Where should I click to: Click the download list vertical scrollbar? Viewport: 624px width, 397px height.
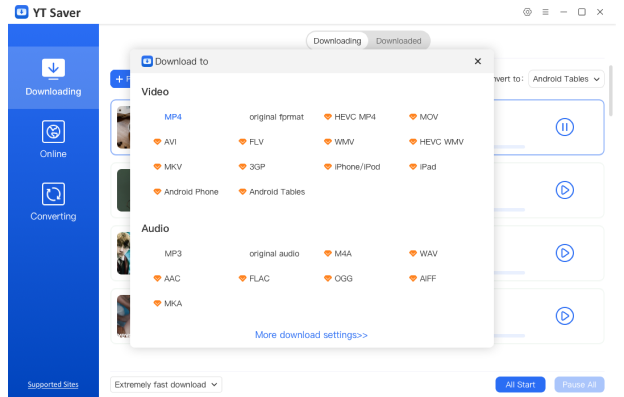click(611, 91)
